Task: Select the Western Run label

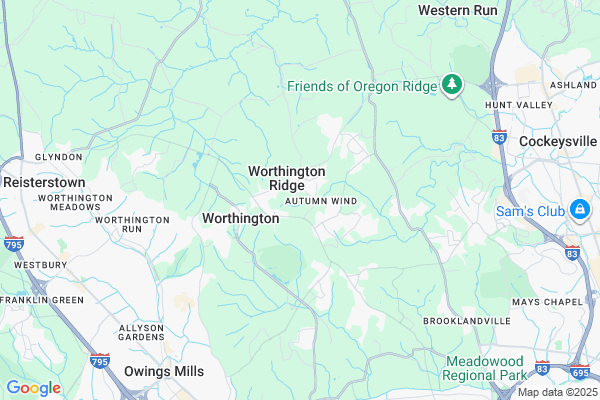Action: coord(458,10)
